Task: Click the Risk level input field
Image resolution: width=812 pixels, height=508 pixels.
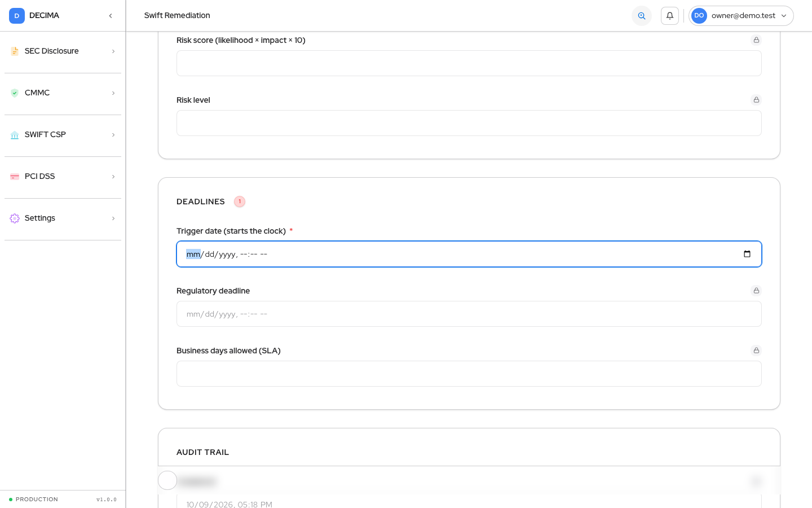Action: point(469,123)
